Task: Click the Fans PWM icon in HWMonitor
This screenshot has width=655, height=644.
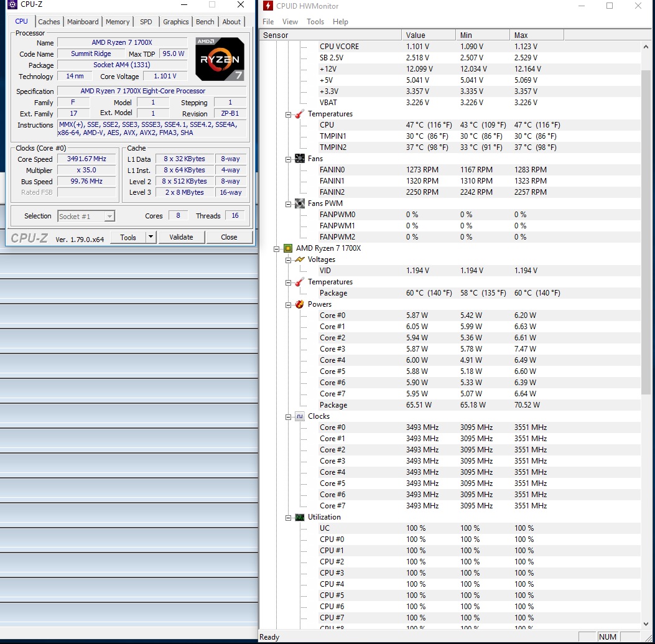Action: pyautogui.click(x=300, y=203)
